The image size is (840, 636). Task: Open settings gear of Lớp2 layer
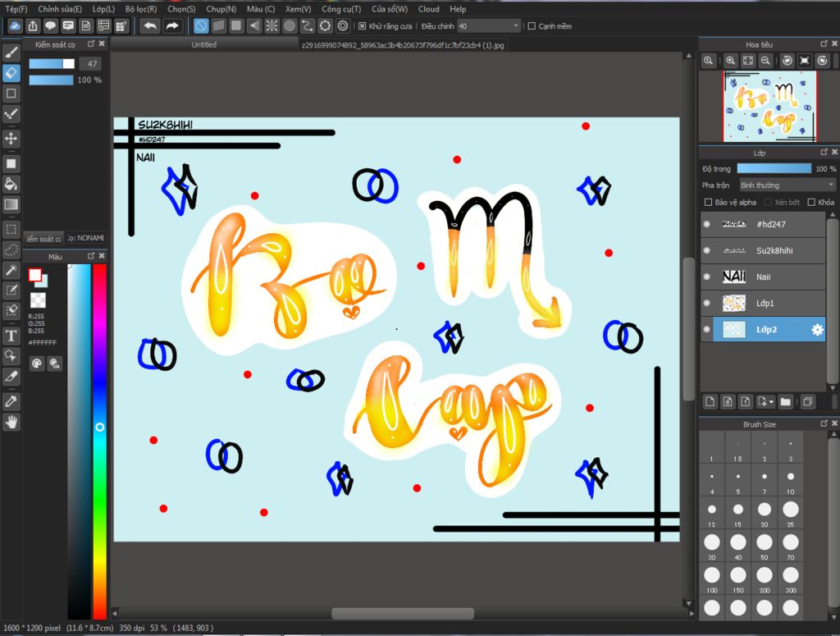tap(817, 330)
